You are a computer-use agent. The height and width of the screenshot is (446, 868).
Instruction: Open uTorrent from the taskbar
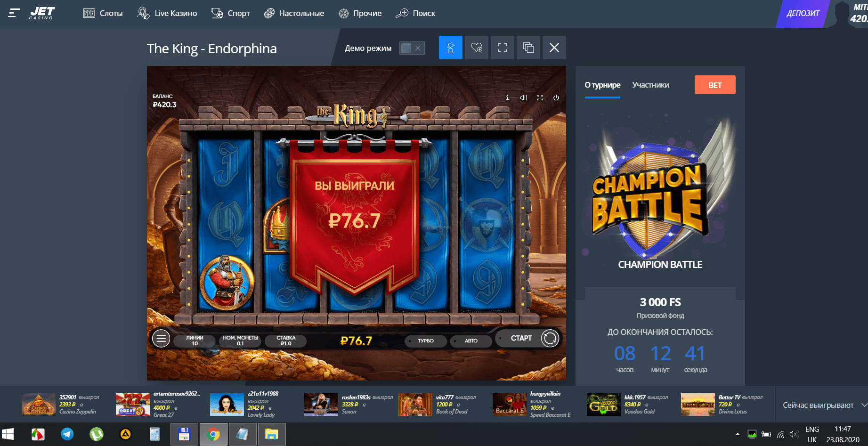(97, 434)
